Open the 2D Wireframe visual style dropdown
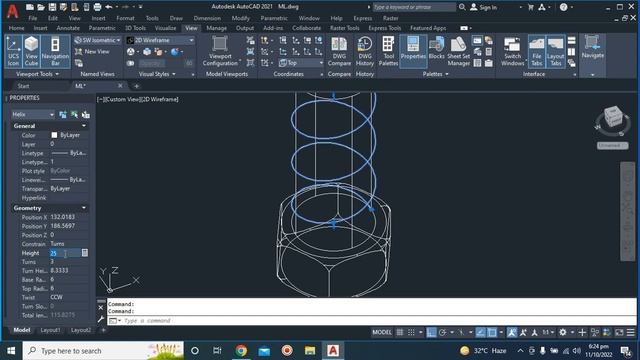This screenshot has width=640, height=360. [x=160, y=40]
